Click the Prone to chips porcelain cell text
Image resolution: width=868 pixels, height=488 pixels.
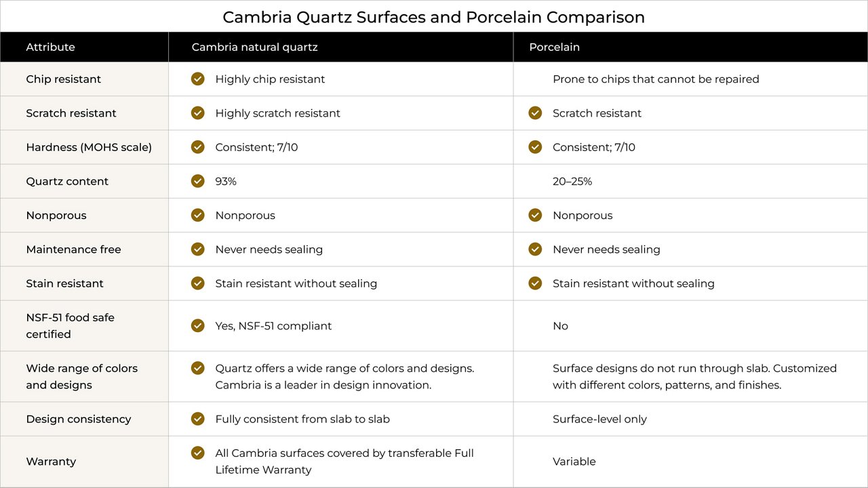[x=656, y=79]
